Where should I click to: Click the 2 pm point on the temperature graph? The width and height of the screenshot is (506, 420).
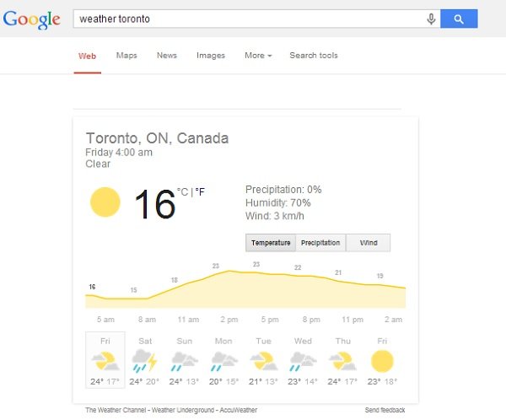pyautogui.click(x=229, y=272)
